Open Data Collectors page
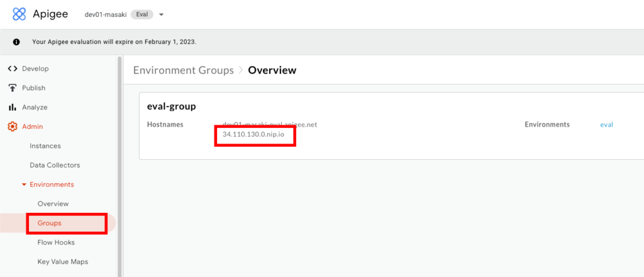Screen dimensions: 644x277 [x=55, y=165]
